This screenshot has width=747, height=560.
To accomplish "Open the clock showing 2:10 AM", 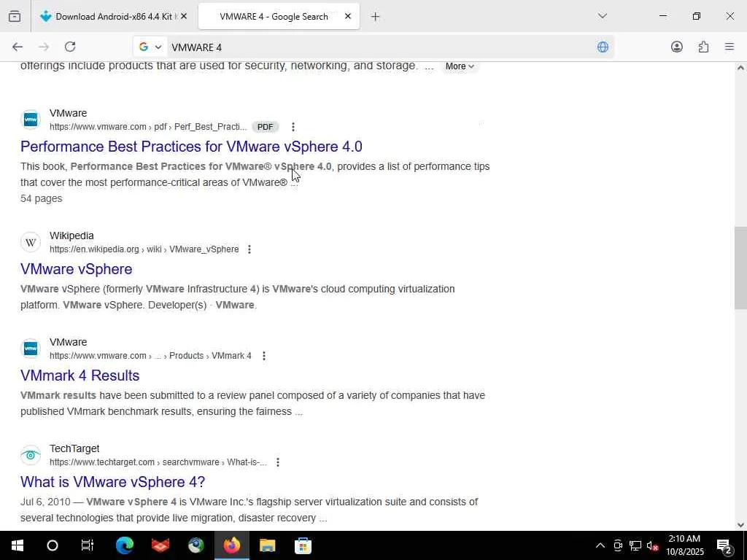I will [x=684, y=545].
